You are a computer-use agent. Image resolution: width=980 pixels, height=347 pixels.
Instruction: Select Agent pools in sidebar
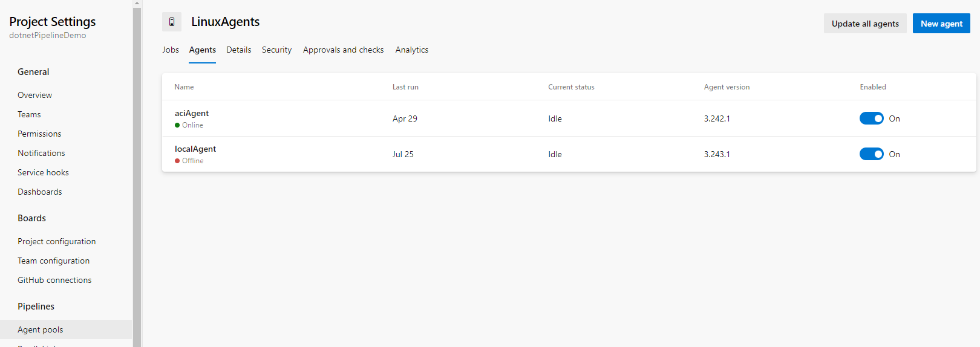[41, 329]
